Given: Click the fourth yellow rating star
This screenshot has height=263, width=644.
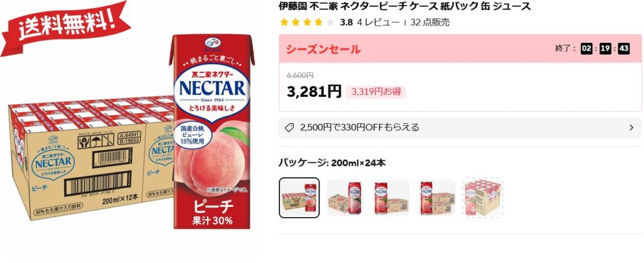Looking at the screenshot, I should click(318, 23).
